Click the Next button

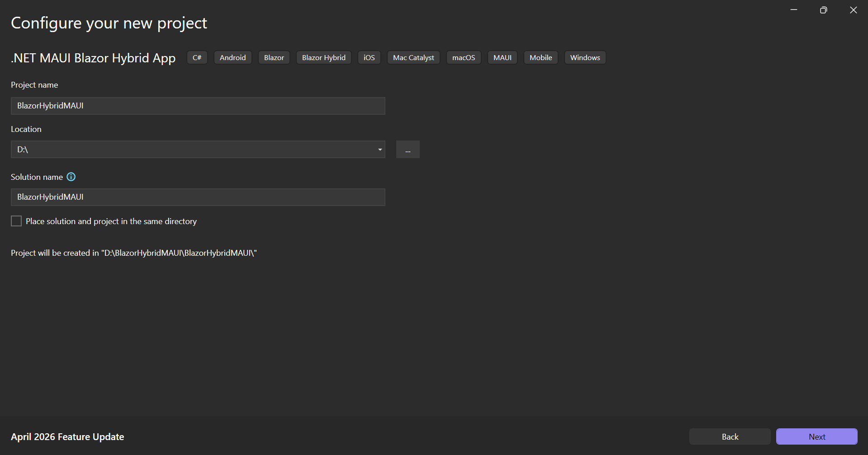(x=817, y=436)
